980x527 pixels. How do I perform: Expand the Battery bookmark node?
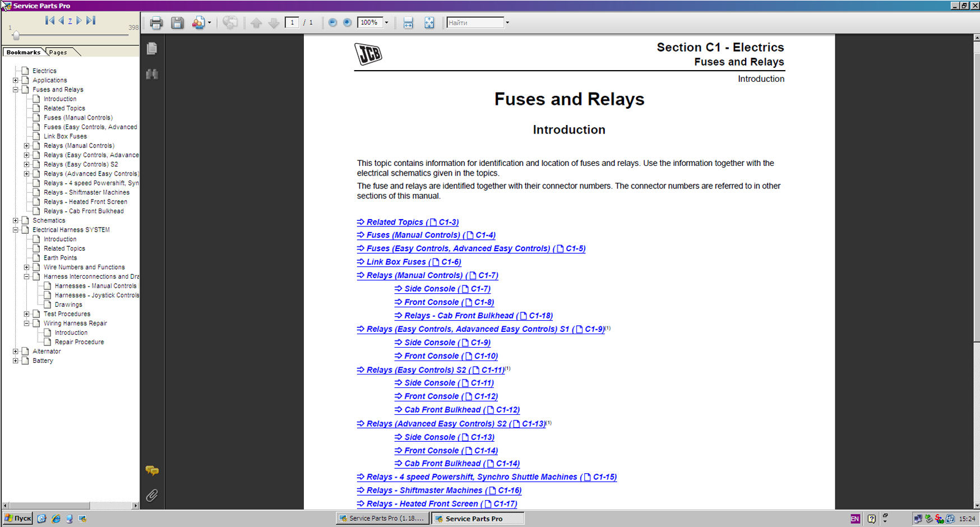coord(16,361)
